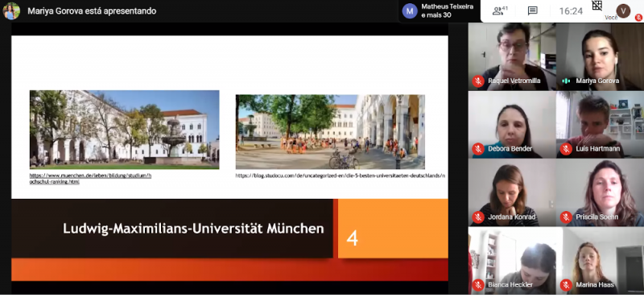
Task: Select Priscila Soehn's video tile
Action: 600,192
